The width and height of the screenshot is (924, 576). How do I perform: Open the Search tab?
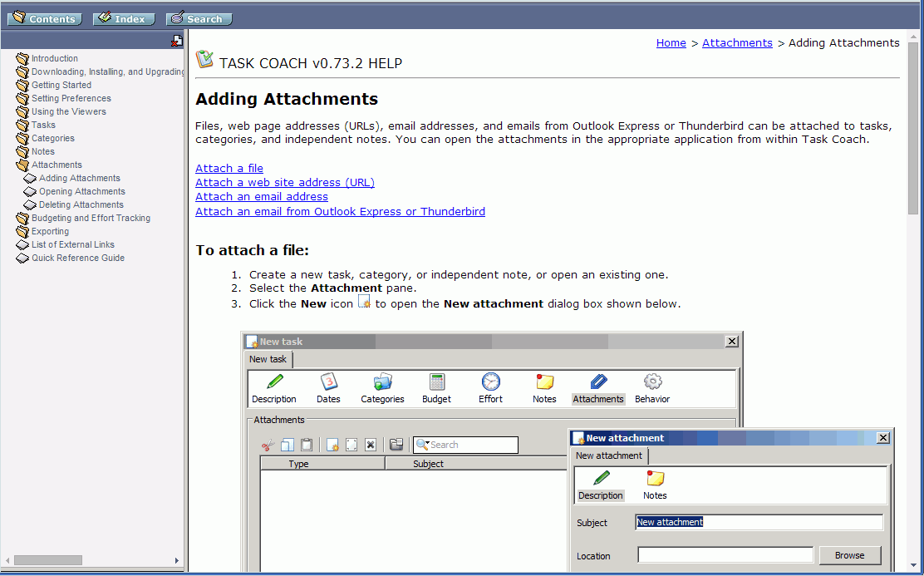point(199,19)
